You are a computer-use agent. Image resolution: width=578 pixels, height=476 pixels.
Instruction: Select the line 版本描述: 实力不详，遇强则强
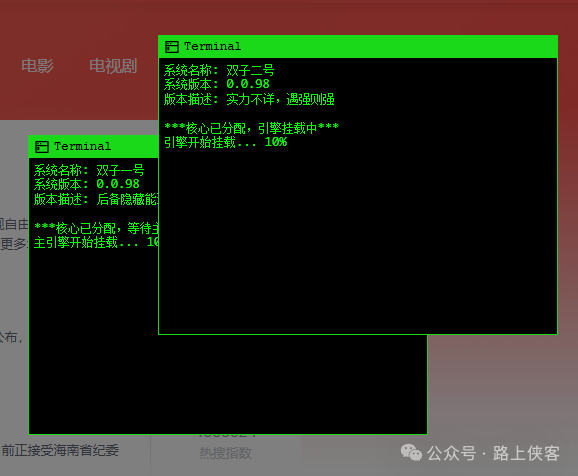(x=249, y=99)
